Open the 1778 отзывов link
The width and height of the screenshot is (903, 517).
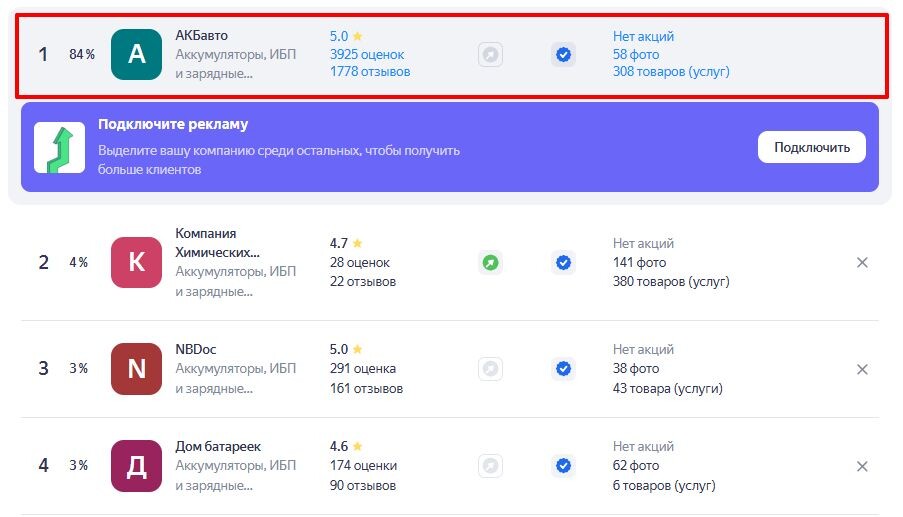tap(370, 71)
